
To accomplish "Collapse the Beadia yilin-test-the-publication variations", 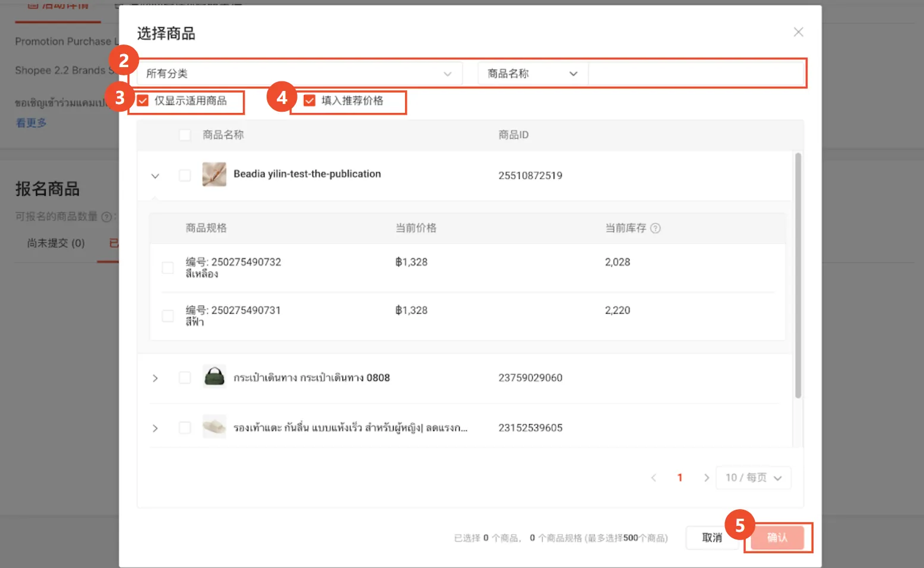I will (155, 175).
